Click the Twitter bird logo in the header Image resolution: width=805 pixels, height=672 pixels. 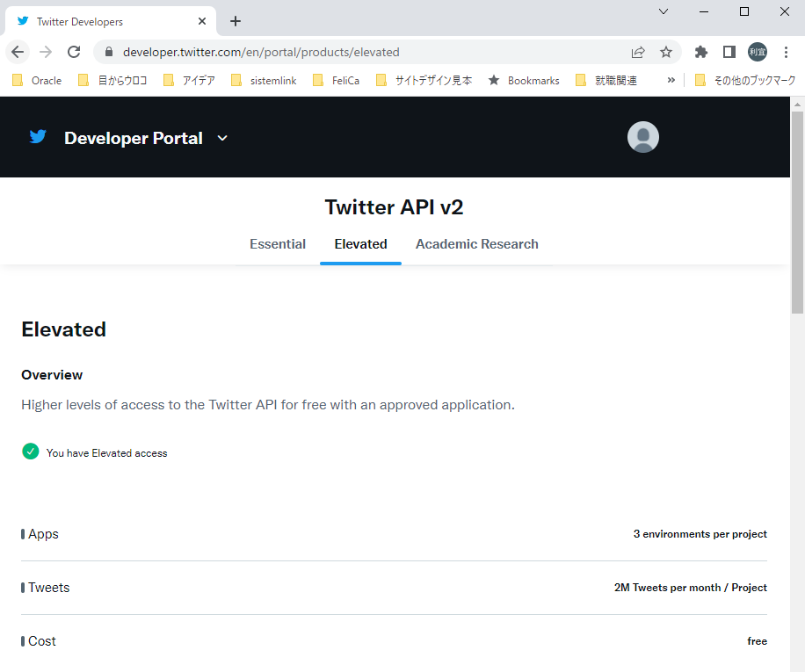pyautogui.click(x=36, y=137)
